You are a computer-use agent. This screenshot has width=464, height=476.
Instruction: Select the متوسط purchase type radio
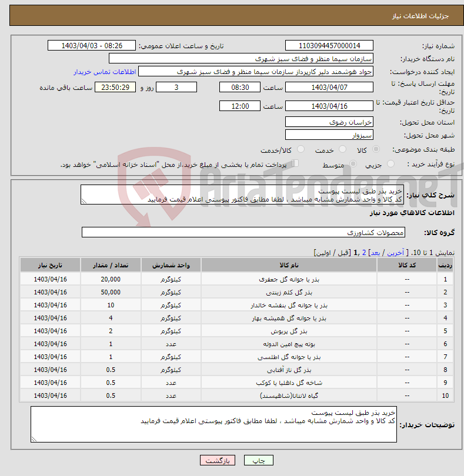click(x=353, y=163)
